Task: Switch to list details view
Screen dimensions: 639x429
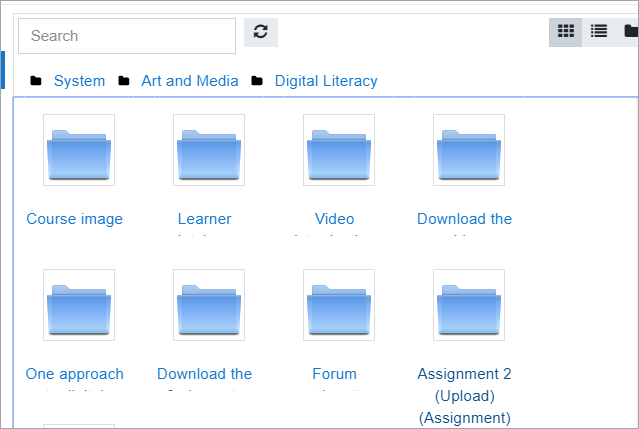Action: [x=599, y=32]
